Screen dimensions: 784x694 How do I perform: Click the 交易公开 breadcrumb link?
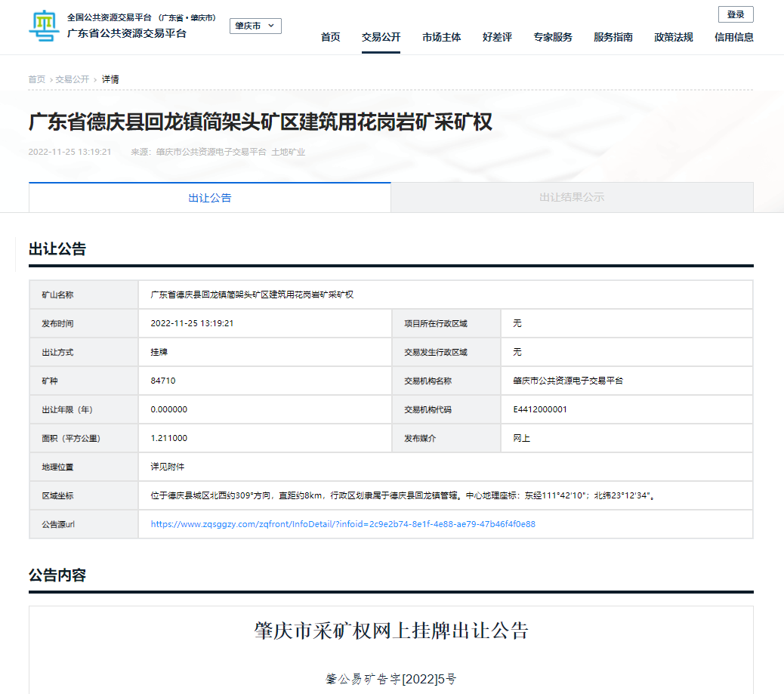point(72,79)
